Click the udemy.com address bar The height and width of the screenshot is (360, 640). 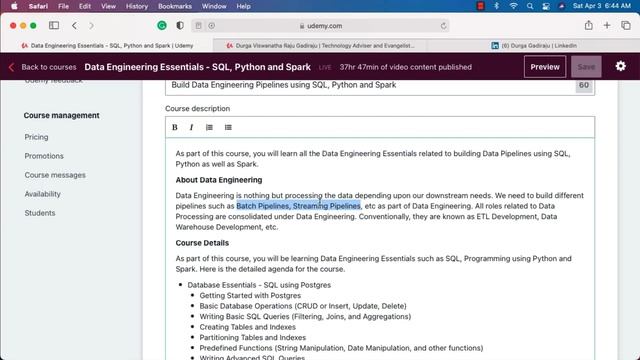coord(320,26)
